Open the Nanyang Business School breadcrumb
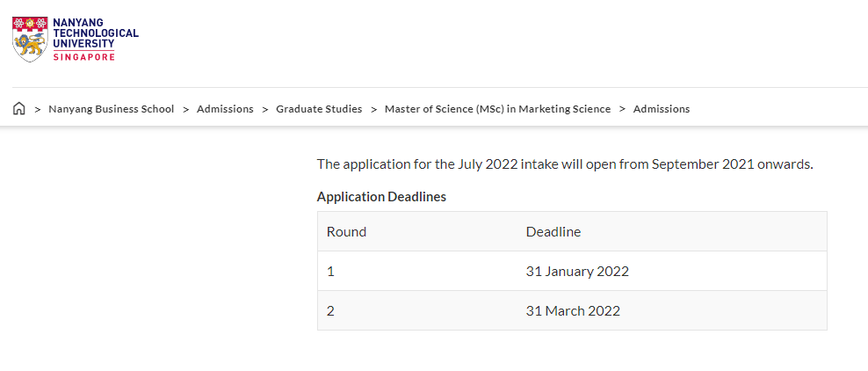The image size is (868, 371). 112,109
